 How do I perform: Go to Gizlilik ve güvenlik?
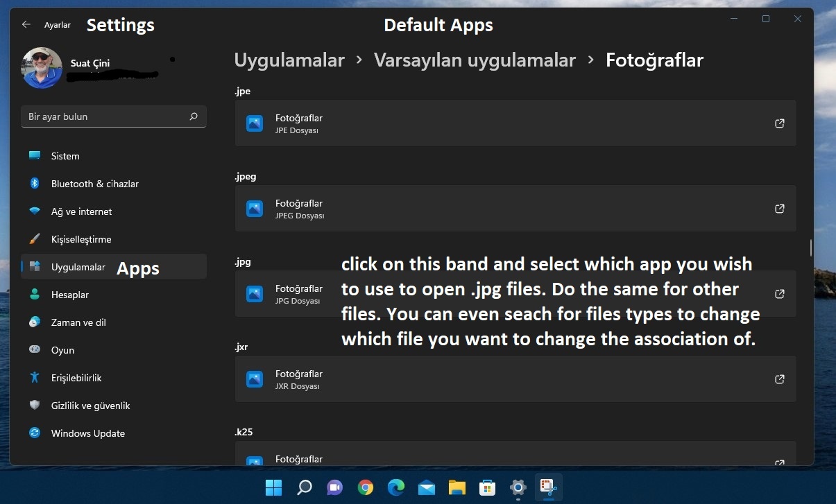pos(114,406)
